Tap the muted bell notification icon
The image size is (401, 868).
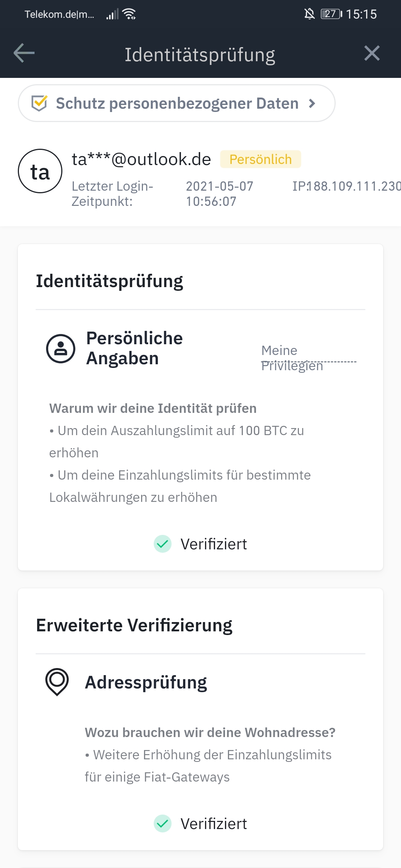click(309, 14)
